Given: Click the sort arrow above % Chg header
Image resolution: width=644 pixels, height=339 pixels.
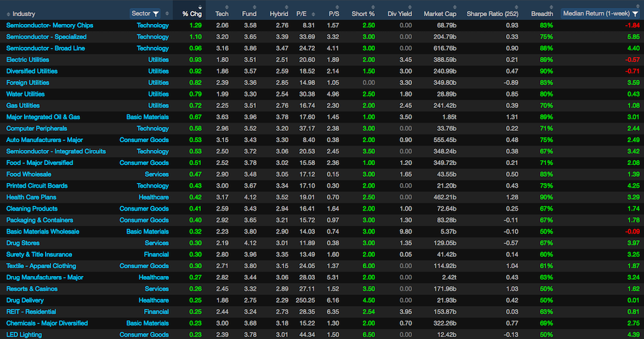Looking at the screenshot, I should click(200, 7).
